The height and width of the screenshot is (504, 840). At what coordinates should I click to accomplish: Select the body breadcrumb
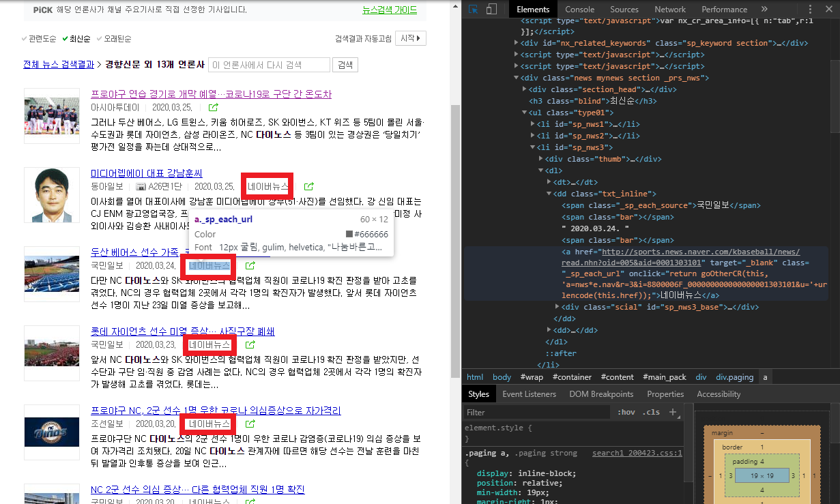click(502, 376)
